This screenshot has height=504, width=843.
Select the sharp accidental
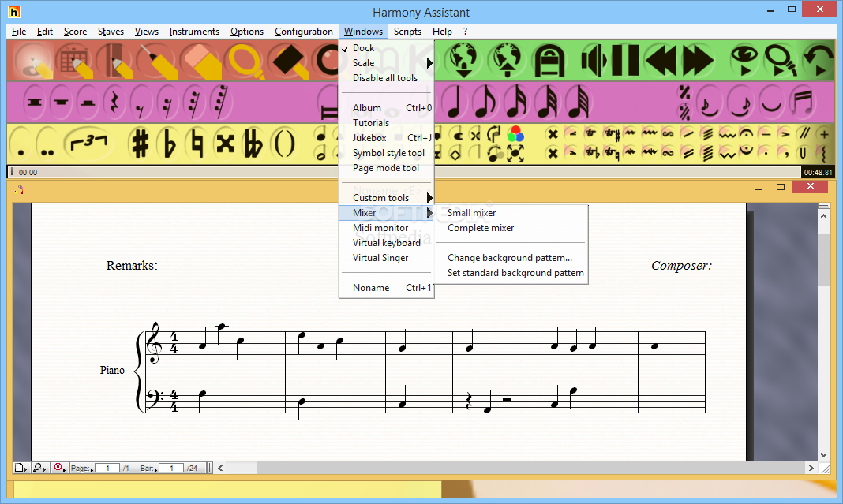coord(140,144)
